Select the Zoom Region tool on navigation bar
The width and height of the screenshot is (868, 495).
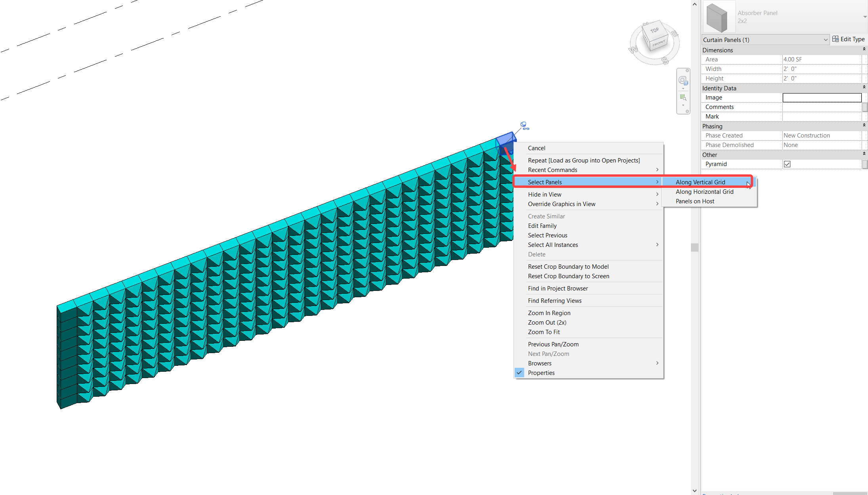tap(683, 97)
